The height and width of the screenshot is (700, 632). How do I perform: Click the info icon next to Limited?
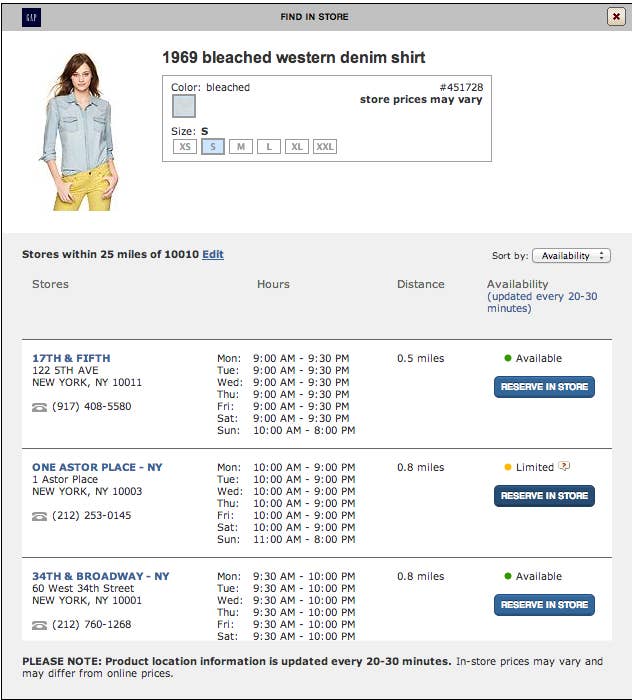[x=565, y=466]
